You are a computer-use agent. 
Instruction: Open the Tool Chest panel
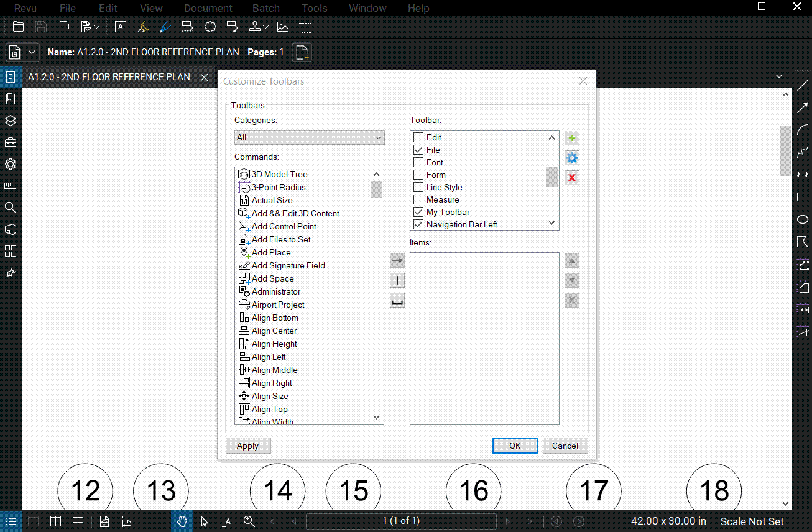(x=10, y=142)
